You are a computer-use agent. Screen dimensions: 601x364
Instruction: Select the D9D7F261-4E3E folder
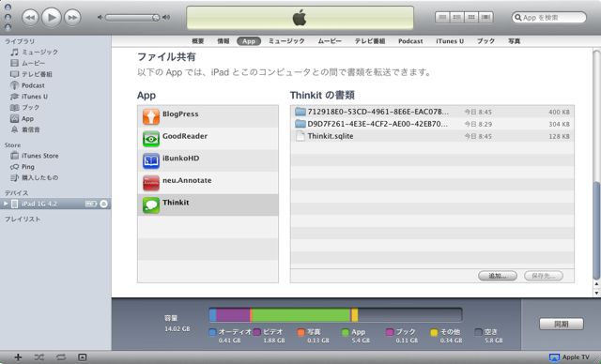click(x=432, y=124)
